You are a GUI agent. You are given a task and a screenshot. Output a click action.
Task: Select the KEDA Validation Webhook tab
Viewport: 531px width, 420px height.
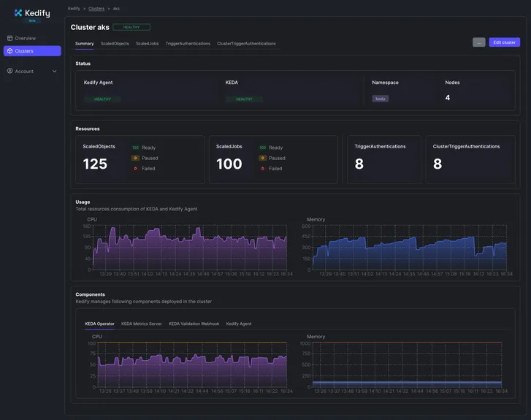click(x=194, y=324)
